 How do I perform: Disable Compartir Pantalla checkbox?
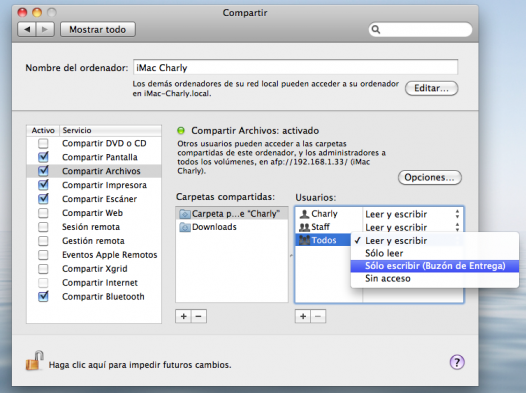[x=43, y=157]
